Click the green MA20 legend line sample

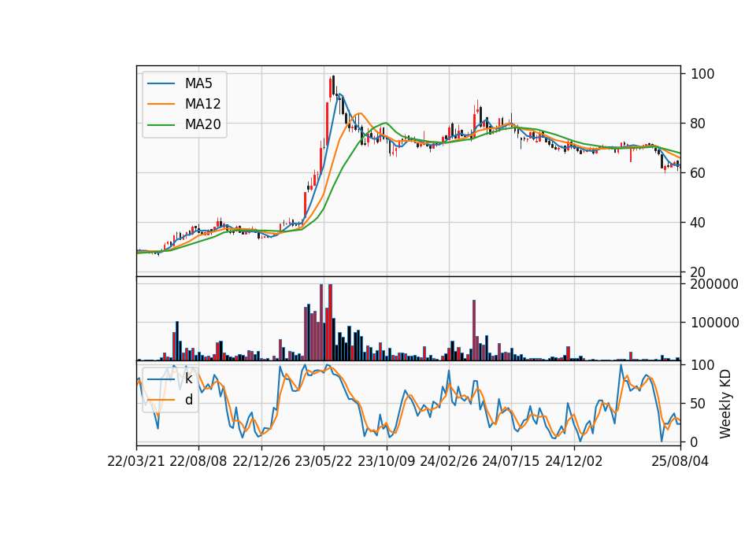tap(161, 125)
